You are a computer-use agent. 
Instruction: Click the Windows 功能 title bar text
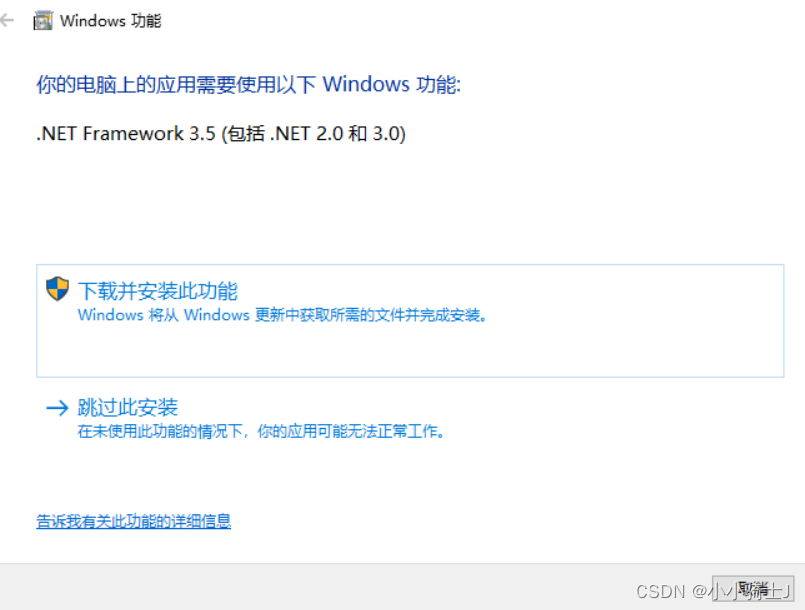pos(110,21)
